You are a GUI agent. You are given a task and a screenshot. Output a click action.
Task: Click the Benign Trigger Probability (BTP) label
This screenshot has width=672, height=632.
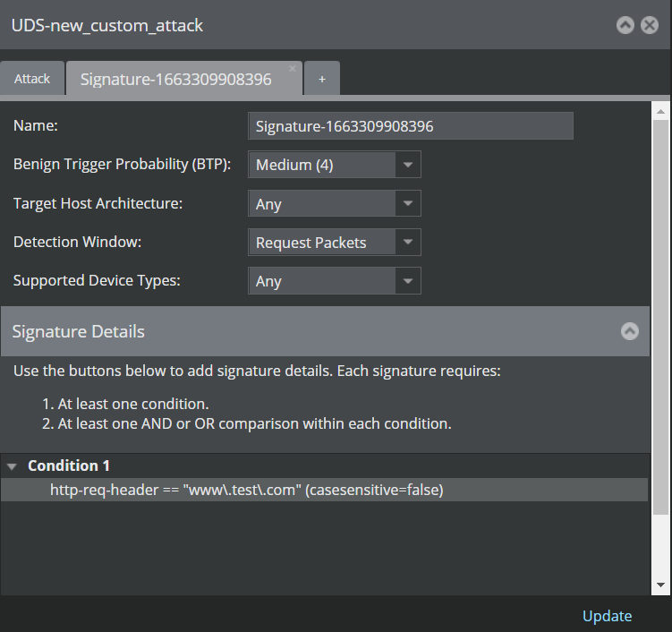point(123,164)
